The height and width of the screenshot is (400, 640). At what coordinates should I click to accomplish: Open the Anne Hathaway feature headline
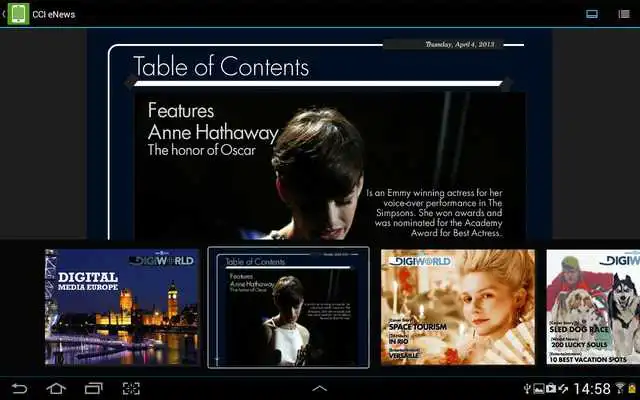point(213,133)
